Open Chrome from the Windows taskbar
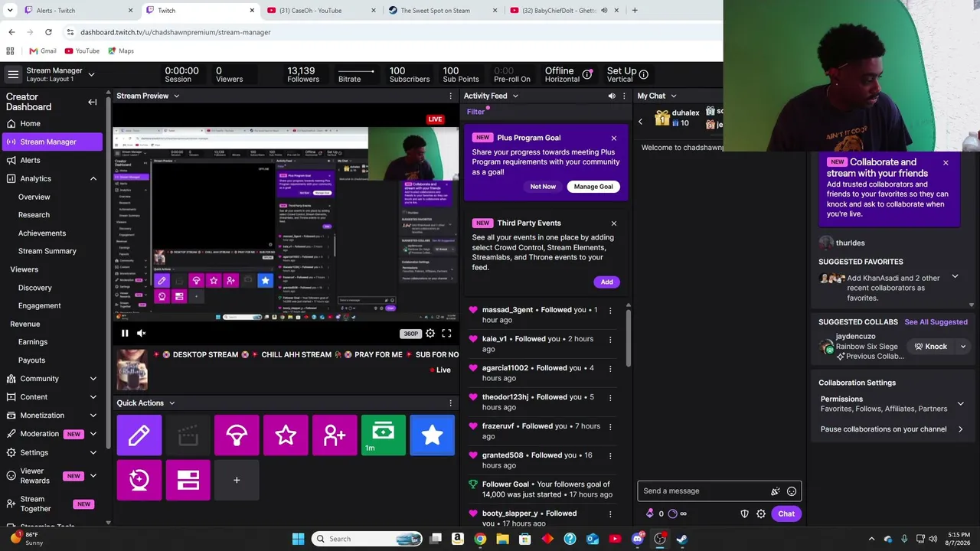The height and width of the screenshot is (551, 980). 479,539
